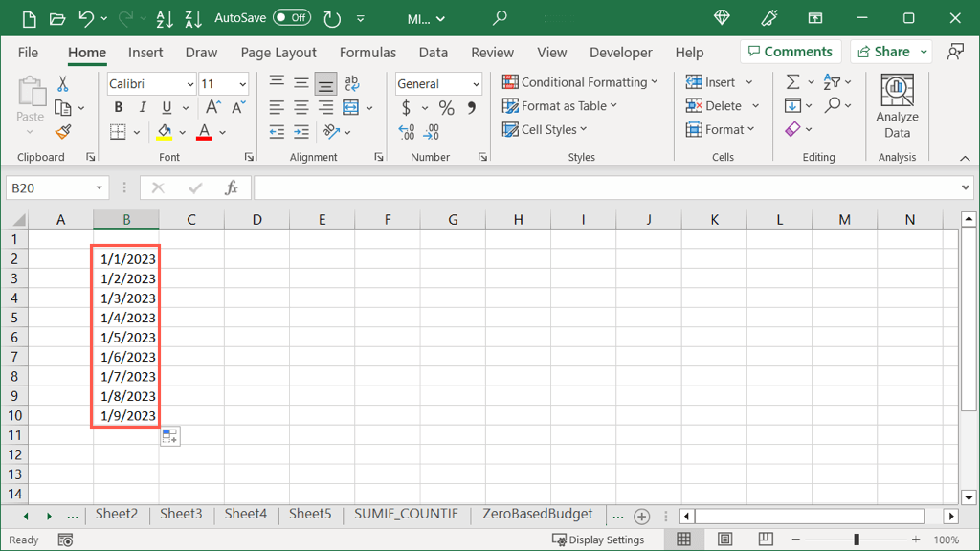Click the Decrease Decimal icon
The image size is (980, 551).
coord(432,131)
